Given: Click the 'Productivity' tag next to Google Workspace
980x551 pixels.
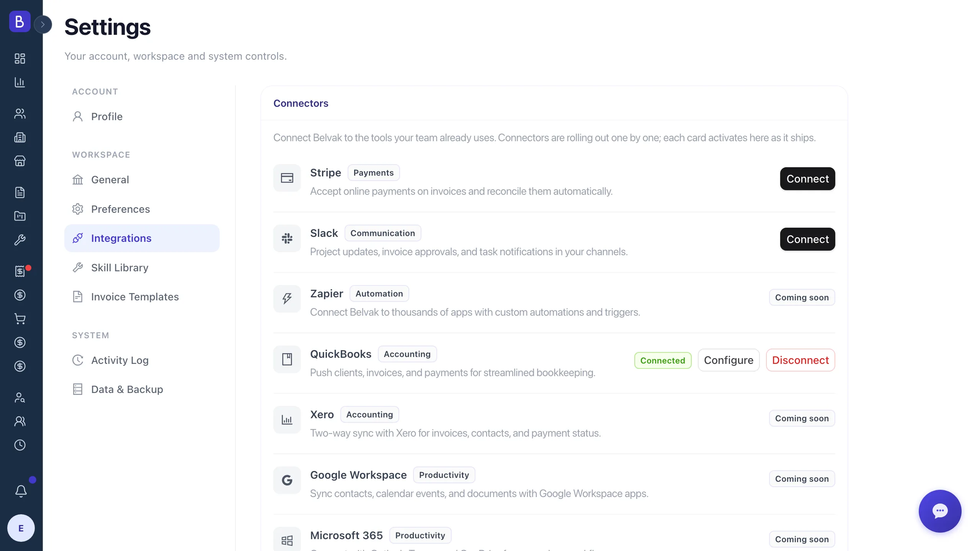Looking at the screenshot, I should pos(444,475).
